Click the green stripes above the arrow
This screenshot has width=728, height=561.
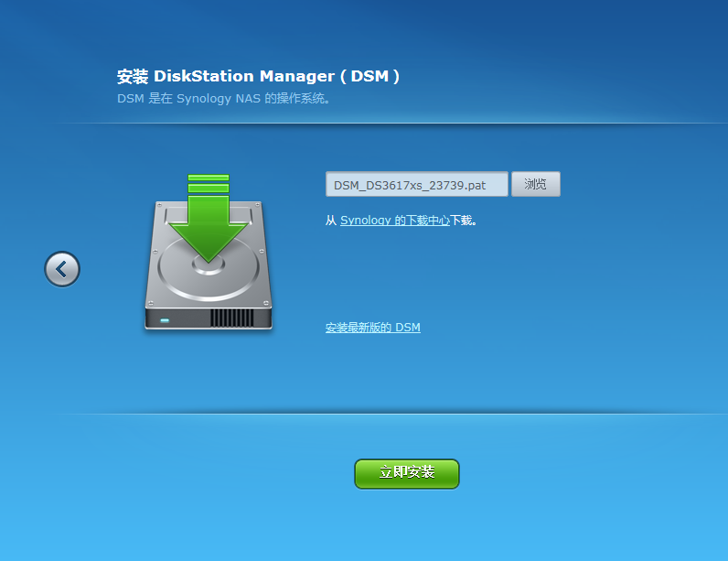pyautogui.click(x=209, y=183)
